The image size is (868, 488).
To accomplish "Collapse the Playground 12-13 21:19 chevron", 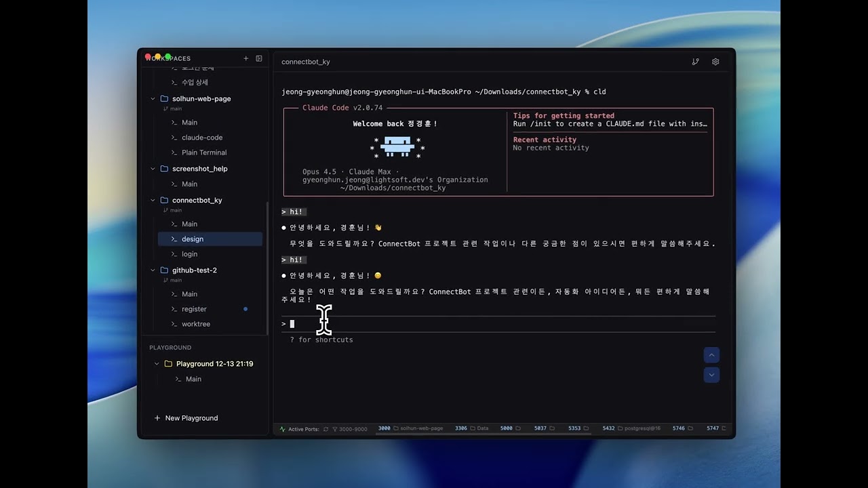I will click(x=157, y=364).
